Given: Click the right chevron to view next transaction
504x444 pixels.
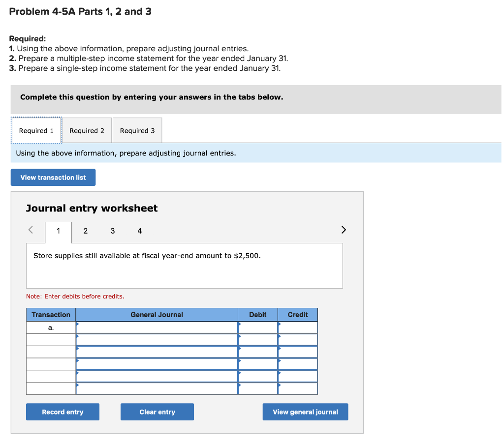Looking at the screenshot, I should (343, 230).
